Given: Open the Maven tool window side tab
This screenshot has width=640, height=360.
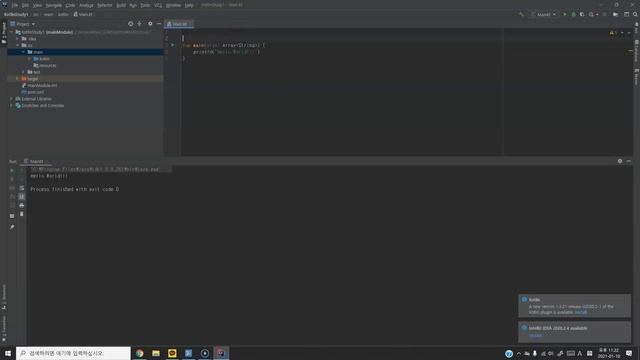Looking at the screenshot, I should [x=636, y=78].
